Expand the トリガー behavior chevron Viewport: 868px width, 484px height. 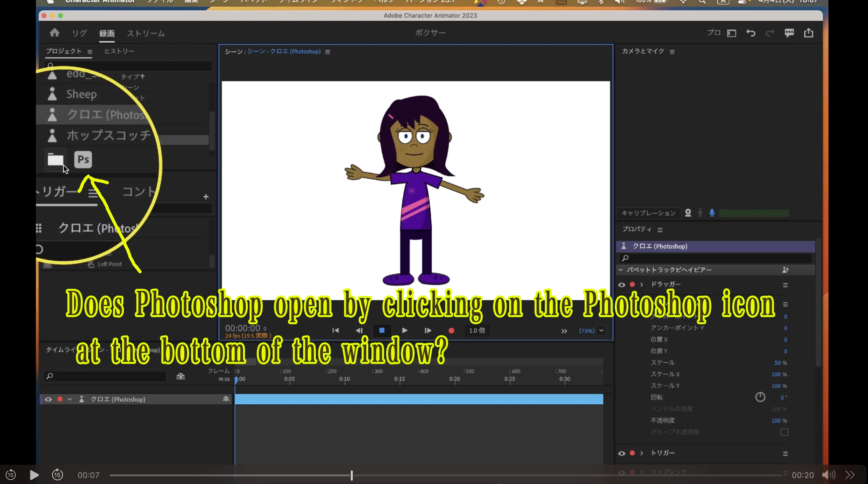tap(642, 453)
